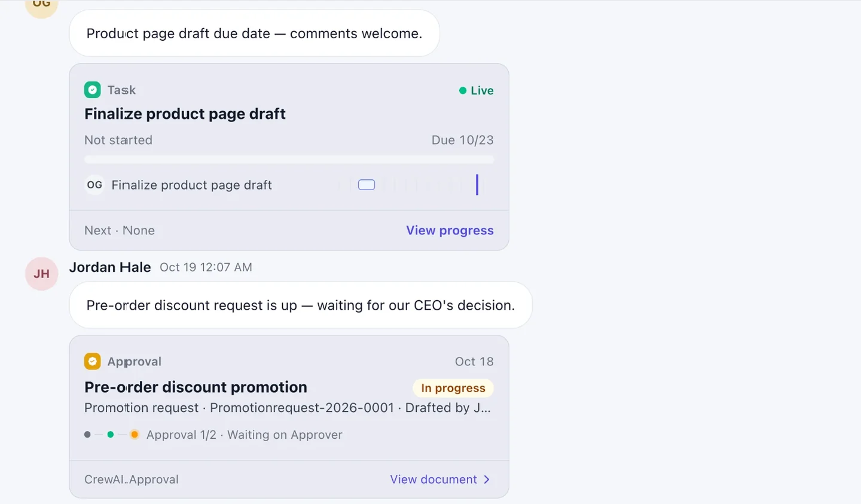Click the 'Approval' card type label
This screenshot has width=861, height=504.
pos(135,362)
